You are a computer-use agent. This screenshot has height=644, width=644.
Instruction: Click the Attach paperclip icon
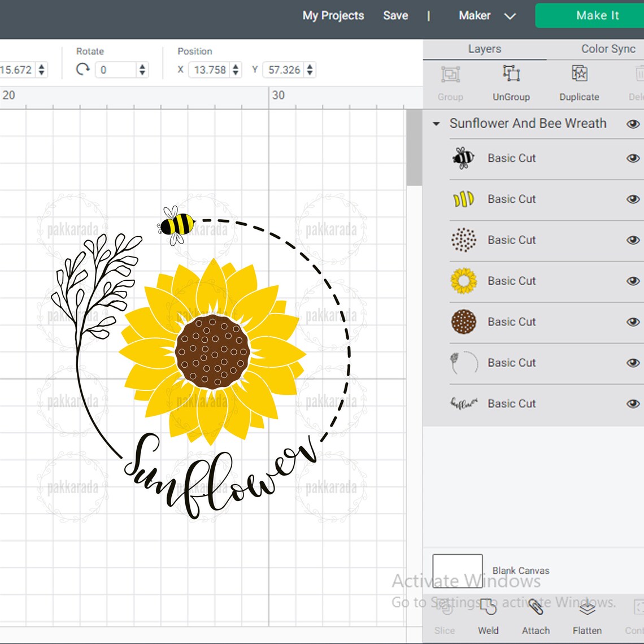point(536,607)
